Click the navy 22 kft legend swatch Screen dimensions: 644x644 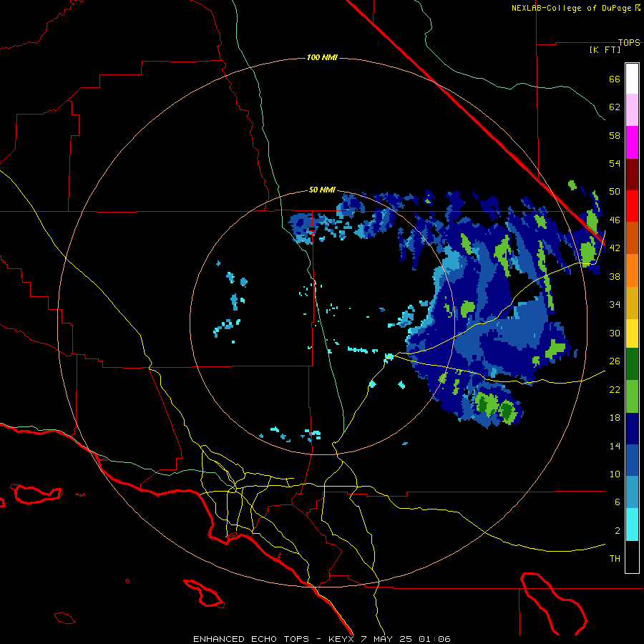pyautogui.click(x=632, y=429)
